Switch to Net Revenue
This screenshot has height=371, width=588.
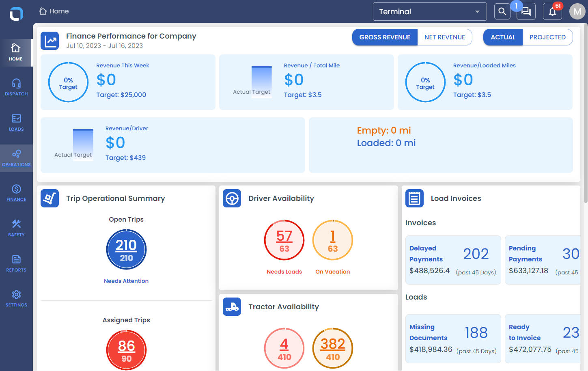pyautogui.click(x=445, y=37)
